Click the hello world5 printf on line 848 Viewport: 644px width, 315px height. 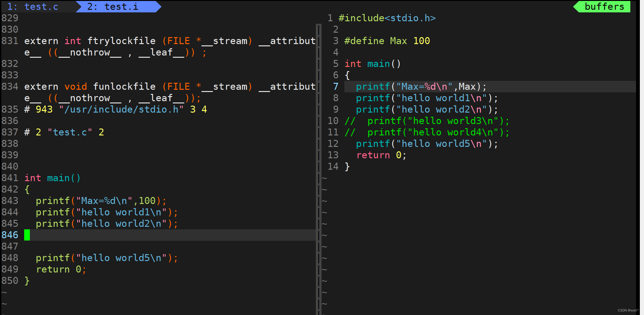click(107, 258)
